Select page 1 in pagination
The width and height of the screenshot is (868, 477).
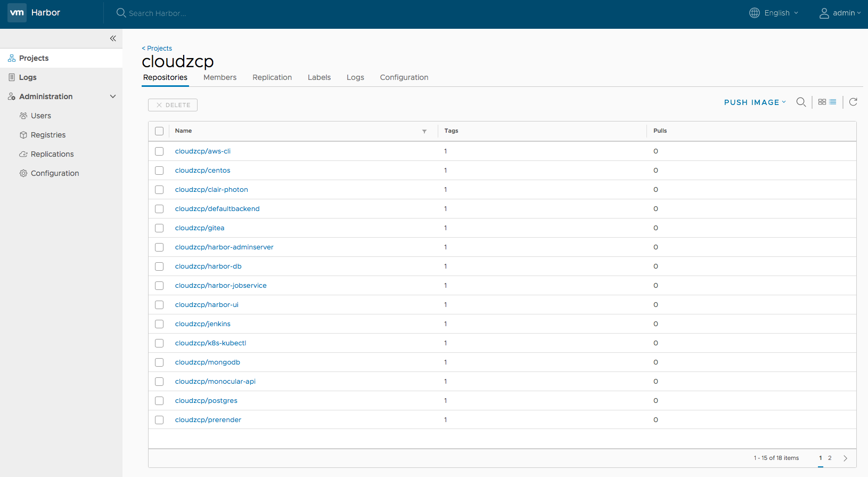coord(821,458)
